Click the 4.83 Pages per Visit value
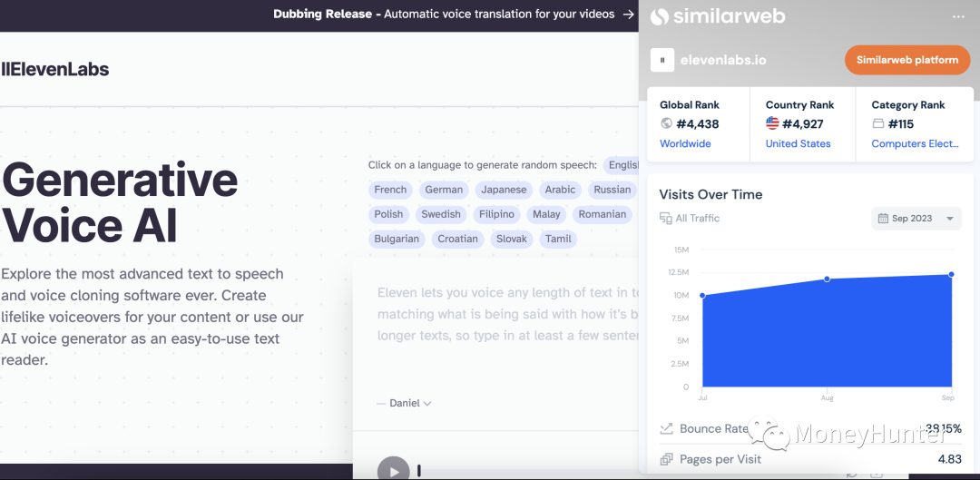980x480 pixels. coord(950,459)
